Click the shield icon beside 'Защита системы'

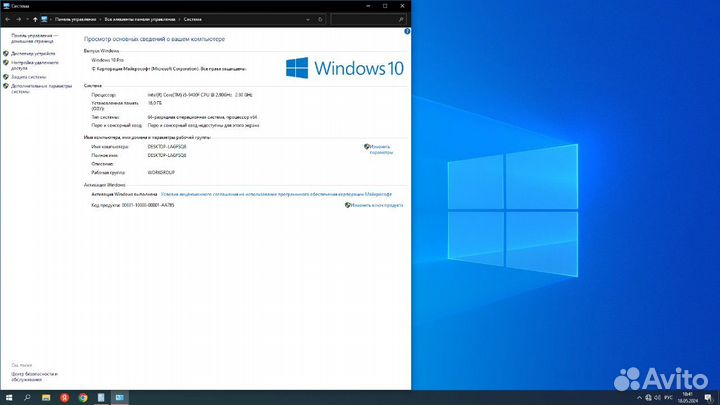pyautogui.click(x=6, y=77)
